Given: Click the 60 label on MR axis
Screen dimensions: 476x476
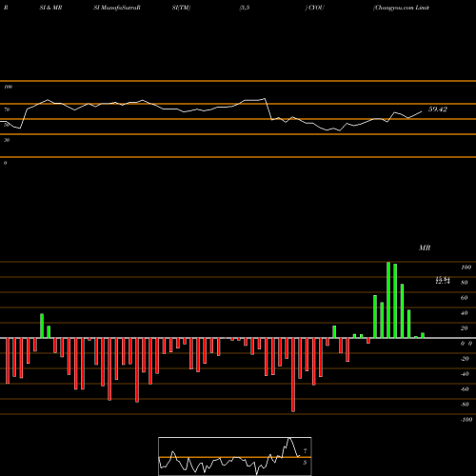Looking at the screenshot, I should coord(465,298).
